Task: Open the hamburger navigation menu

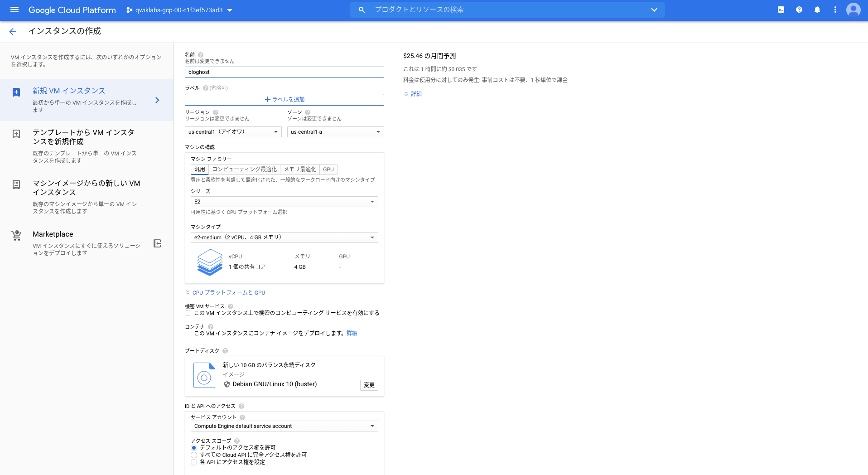Action: coord(14,10)
